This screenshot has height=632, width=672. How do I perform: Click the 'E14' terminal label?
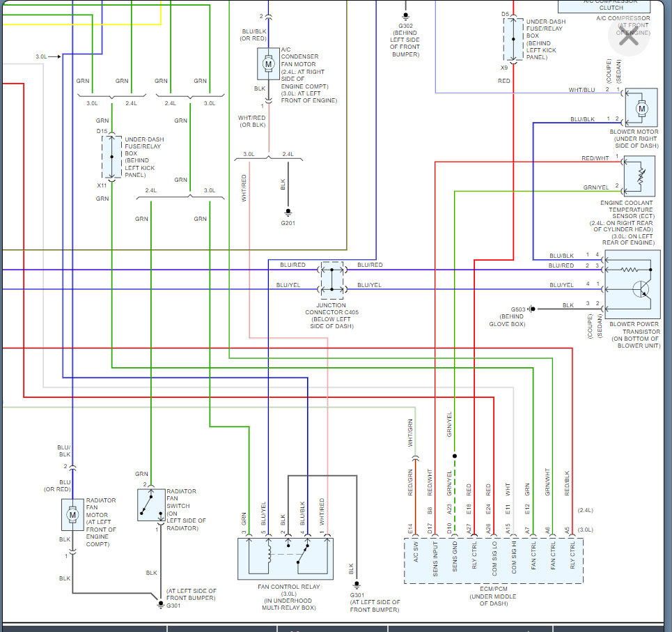coord(410,528)
